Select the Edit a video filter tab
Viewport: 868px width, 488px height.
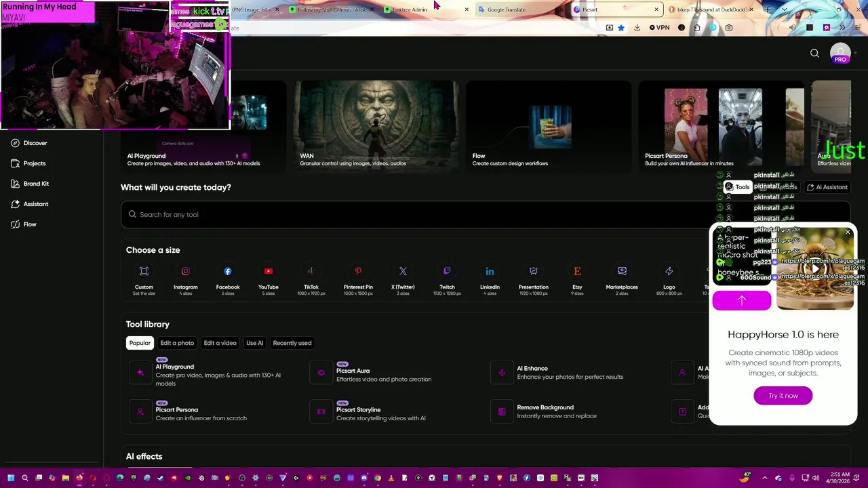pos(220,343)
